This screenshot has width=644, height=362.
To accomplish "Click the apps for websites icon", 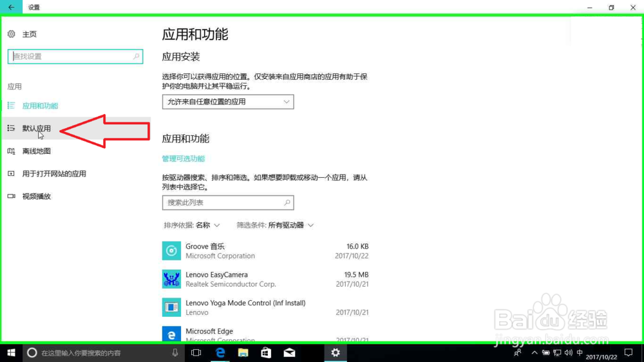I will tap(11, 174).
